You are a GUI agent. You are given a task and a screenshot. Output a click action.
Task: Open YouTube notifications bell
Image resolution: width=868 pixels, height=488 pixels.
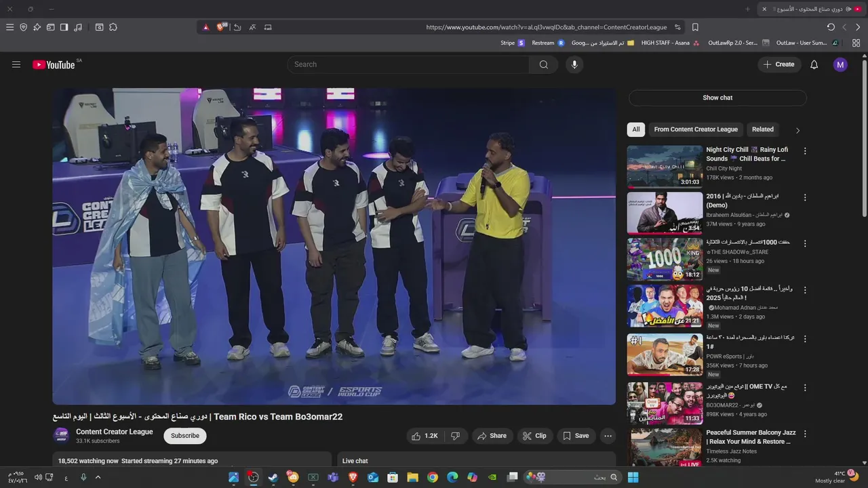(x=814, y=64)
